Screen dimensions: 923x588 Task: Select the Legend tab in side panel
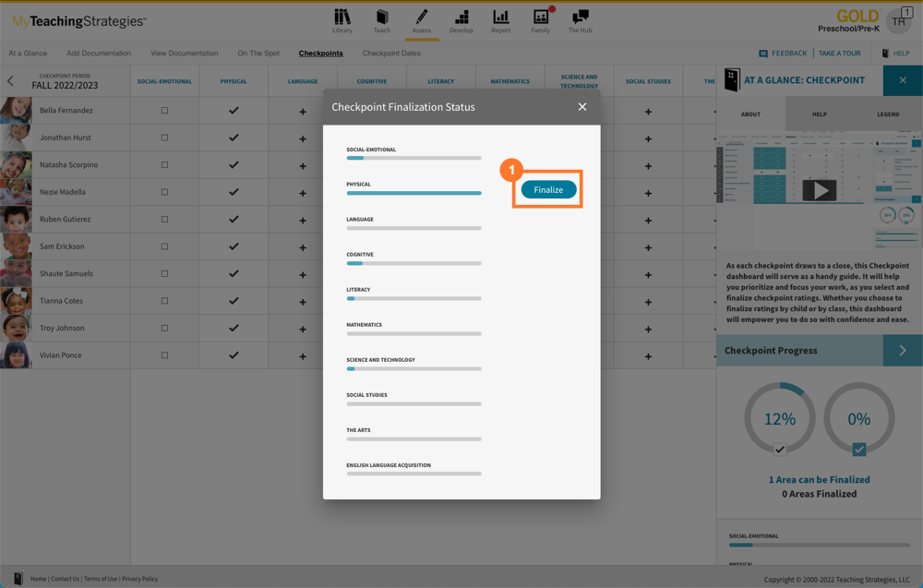(888, 114)
